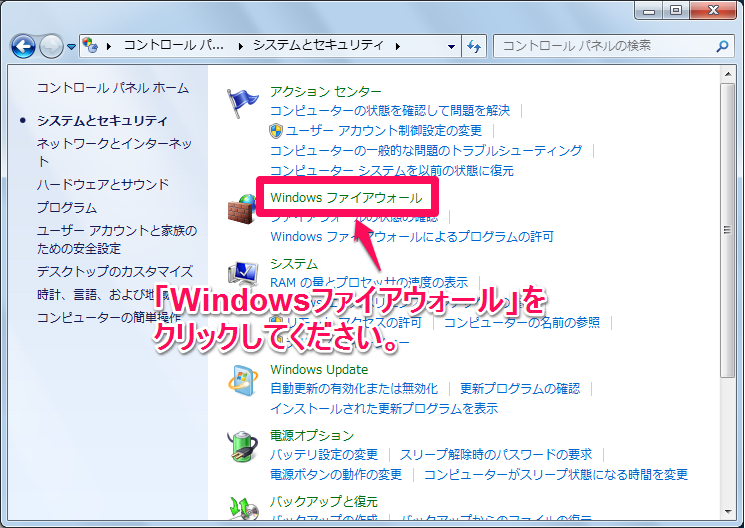745x528 pixels.
Task: Expand chevron after システムとセキュリティ breadcrumb
Action: tap(398, 46)
